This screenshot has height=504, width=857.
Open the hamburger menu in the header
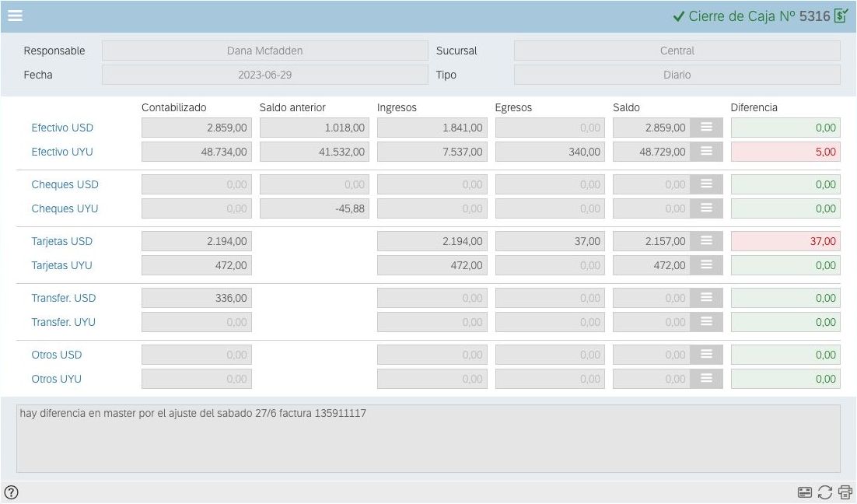[x=15, y=16]
